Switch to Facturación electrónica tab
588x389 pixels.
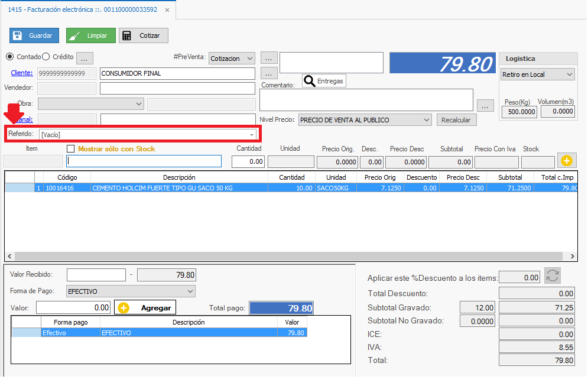[x=83, y=10]
